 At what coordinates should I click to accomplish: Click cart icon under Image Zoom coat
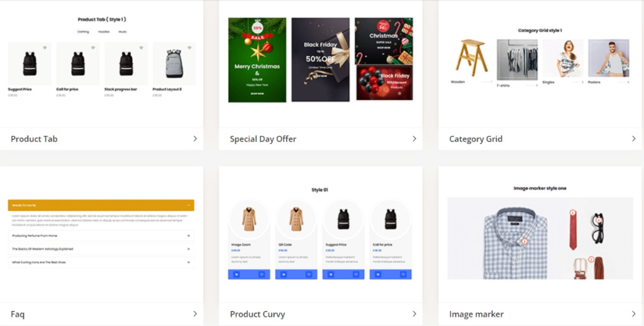pyautogui.click(x=236, y=274)
